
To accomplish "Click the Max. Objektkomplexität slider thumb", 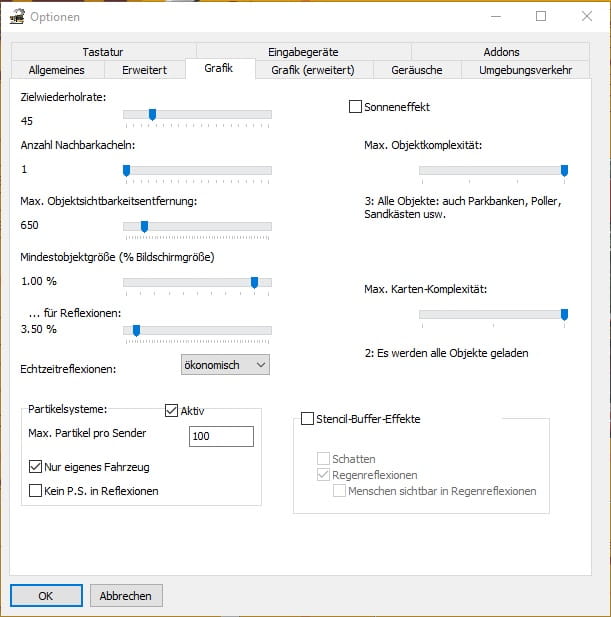I will 565,171.
